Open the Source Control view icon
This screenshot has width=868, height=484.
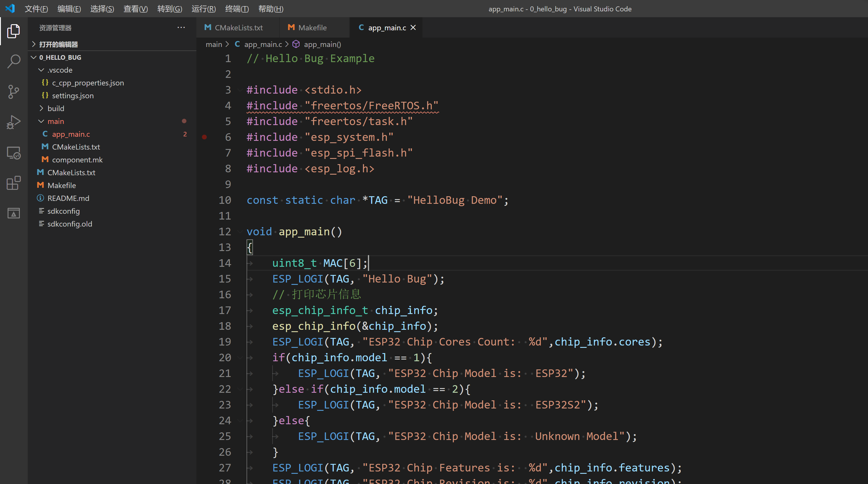(x=13, y=91)
